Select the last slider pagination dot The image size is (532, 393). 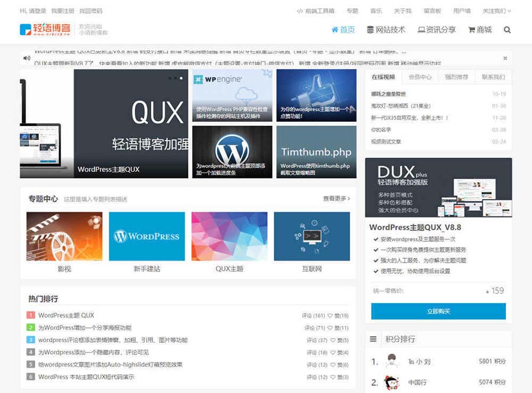(x=181, y=79)
